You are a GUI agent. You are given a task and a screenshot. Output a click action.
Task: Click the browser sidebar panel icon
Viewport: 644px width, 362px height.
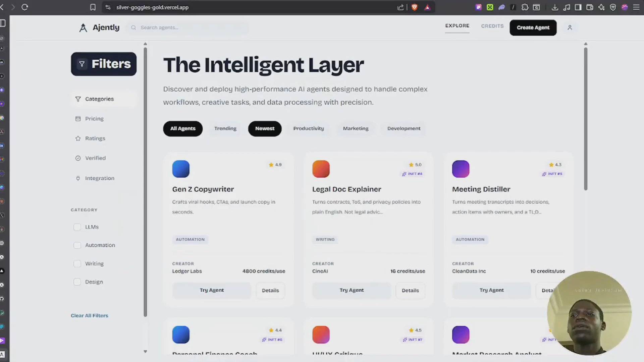(578, 7)
